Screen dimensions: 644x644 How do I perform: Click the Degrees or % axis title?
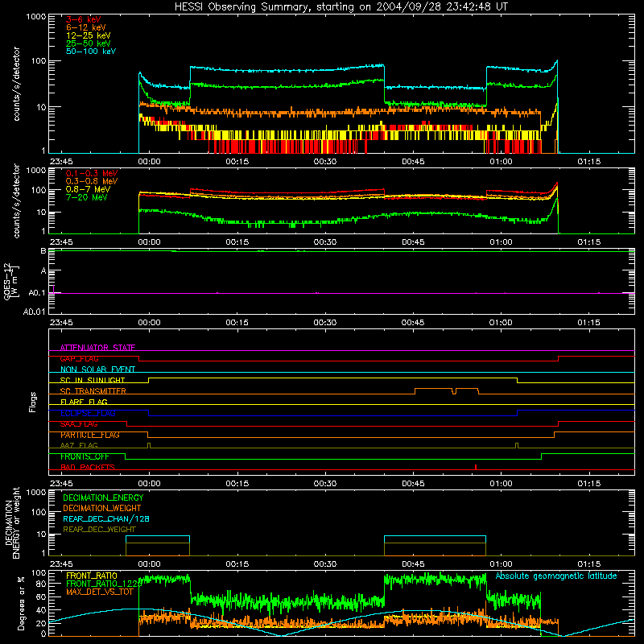pos(21,603)
